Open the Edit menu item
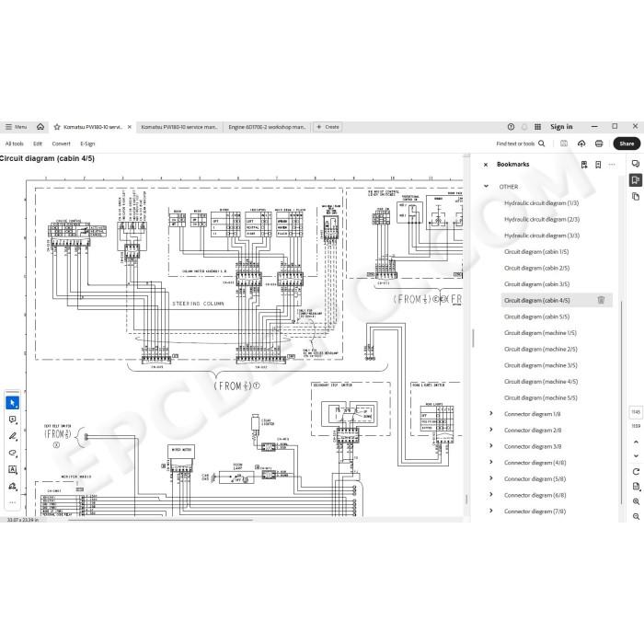 coord(38,144)
